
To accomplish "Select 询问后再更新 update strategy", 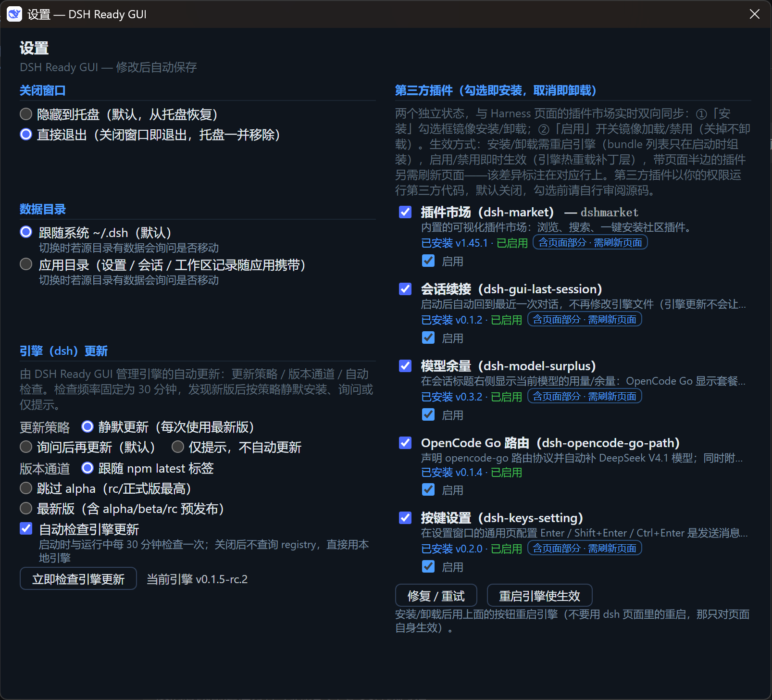I will [26, 447].
